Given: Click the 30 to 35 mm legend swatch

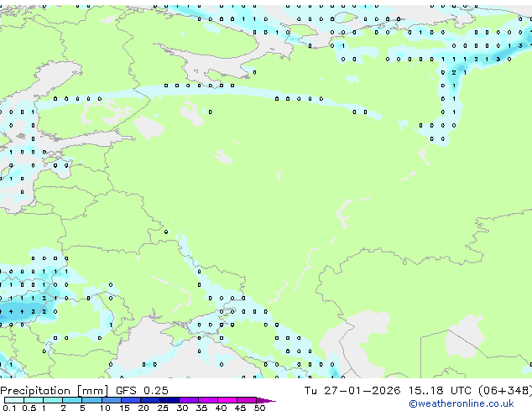Looking at the screenshot, I should click(189, 400).
